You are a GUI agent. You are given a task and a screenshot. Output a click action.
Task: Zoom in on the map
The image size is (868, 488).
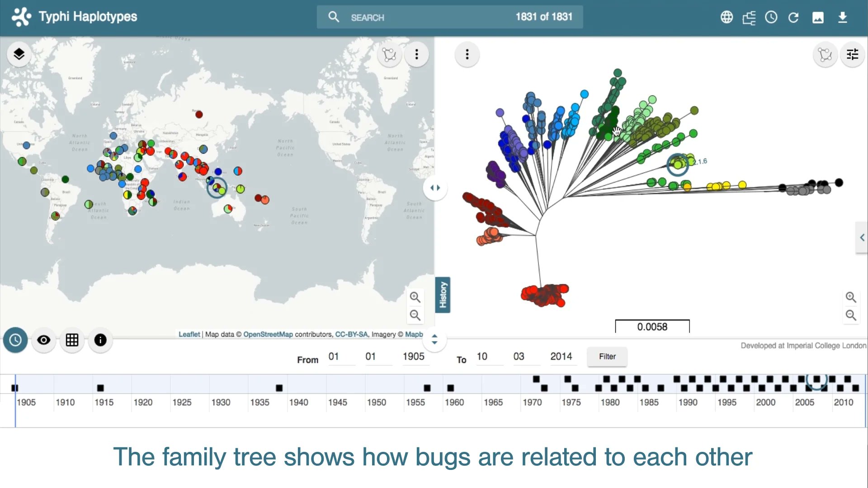tap(415, 297)
